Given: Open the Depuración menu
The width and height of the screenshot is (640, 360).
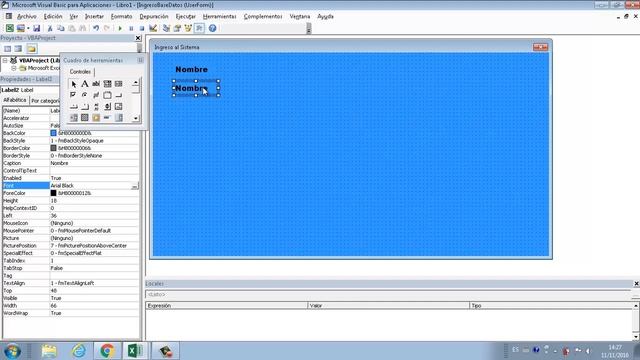Looking at the screenshot, I should click(x=154, y=16).
